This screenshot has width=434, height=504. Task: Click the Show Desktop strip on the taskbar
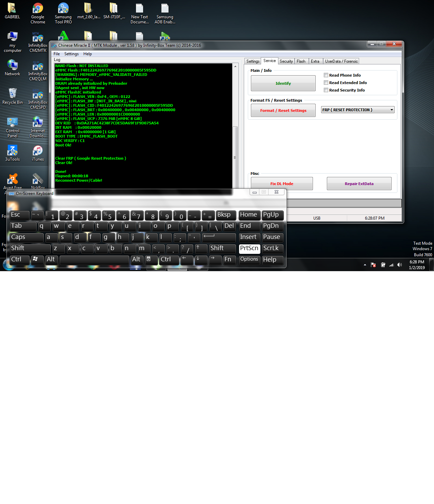tap(431, 265)
